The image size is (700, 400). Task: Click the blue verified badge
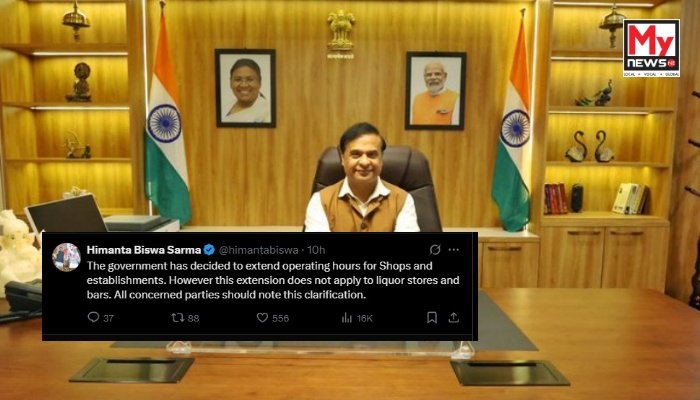coord(209,250)
